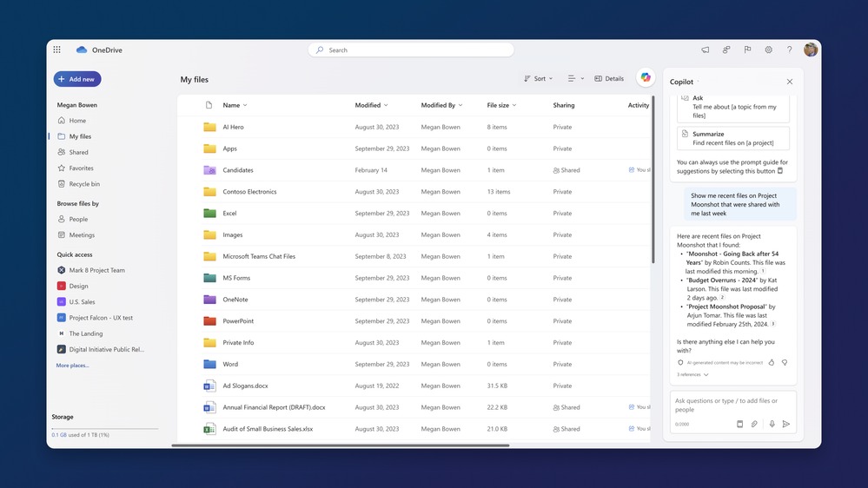Open the settings gear icon
The height and width of the screenshot is (488, 868).
tap(768, 49)
